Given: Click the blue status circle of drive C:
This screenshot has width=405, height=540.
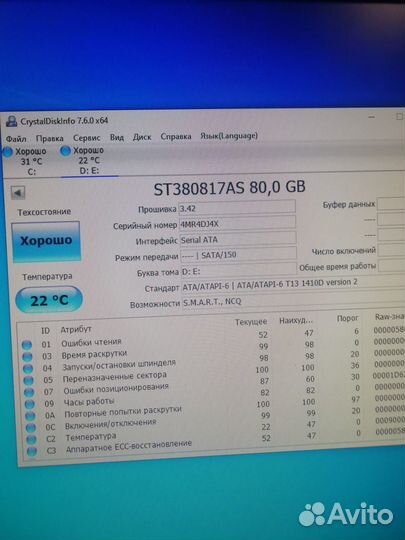Looking at the screenshot, I should tap(8, 152).
